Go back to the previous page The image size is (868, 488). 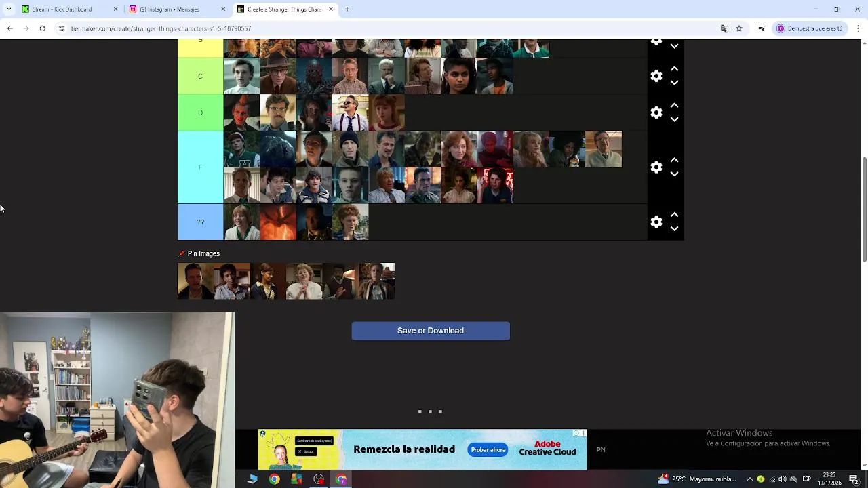pyautogui.click(x=9, y=28)
